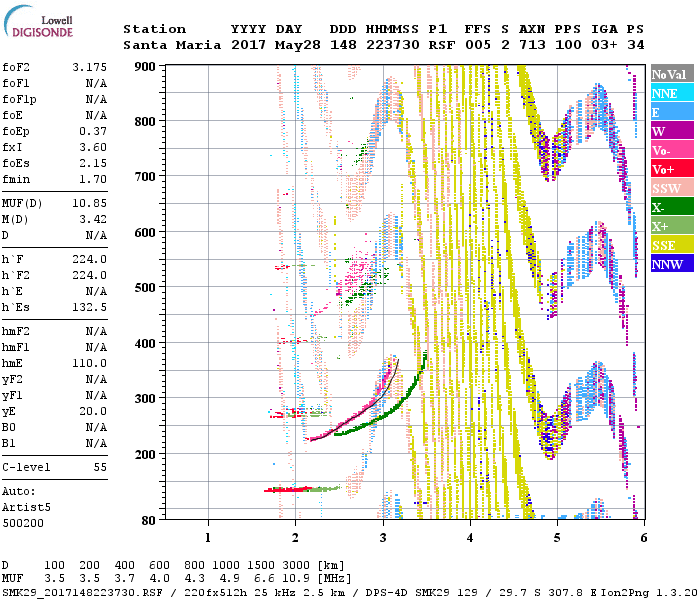This screenshot has height=600, width=700.
Task: Click the 223730 timestamp in header
Action: 393,45
